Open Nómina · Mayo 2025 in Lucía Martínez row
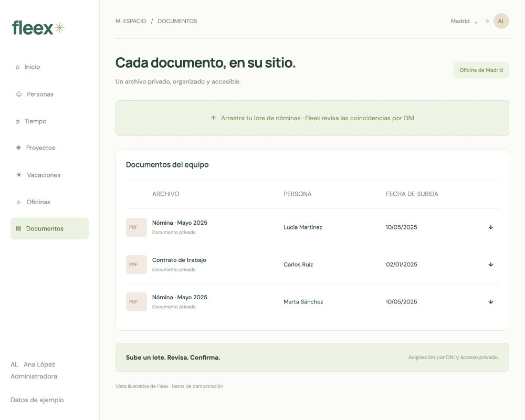 [180, 223]
